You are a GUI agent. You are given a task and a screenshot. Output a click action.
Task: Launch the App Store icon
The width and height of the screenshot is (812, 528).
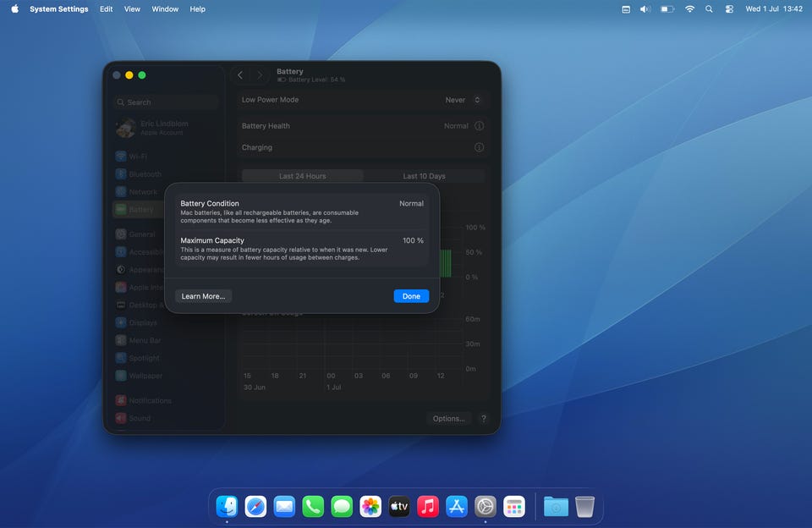457,506
